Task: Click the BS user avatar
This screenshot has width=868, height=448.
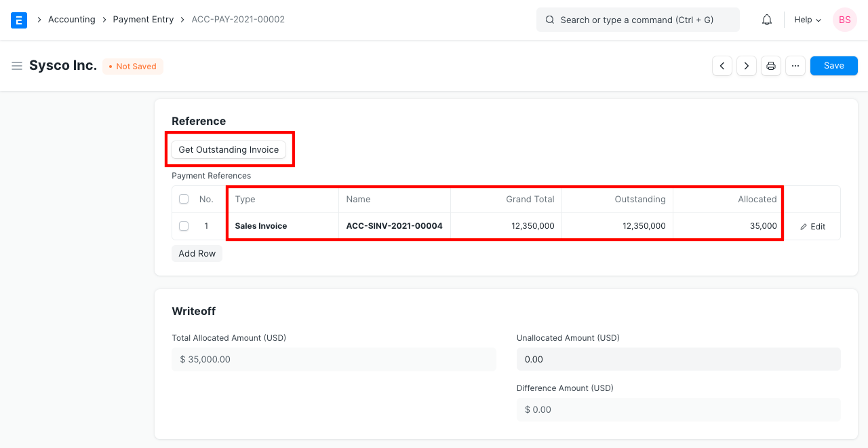Action: point(844,20)
